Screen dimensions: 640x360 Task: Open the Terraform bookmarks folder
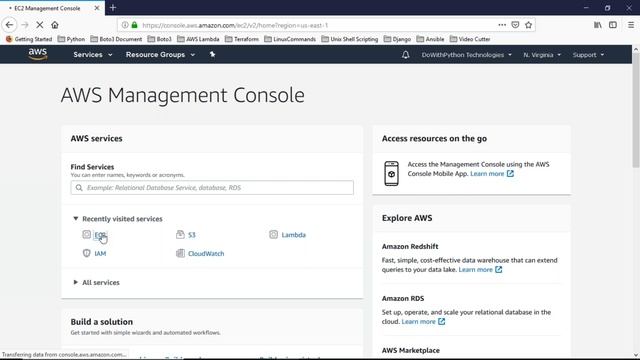pyautogui.click(x=242, y=39)
